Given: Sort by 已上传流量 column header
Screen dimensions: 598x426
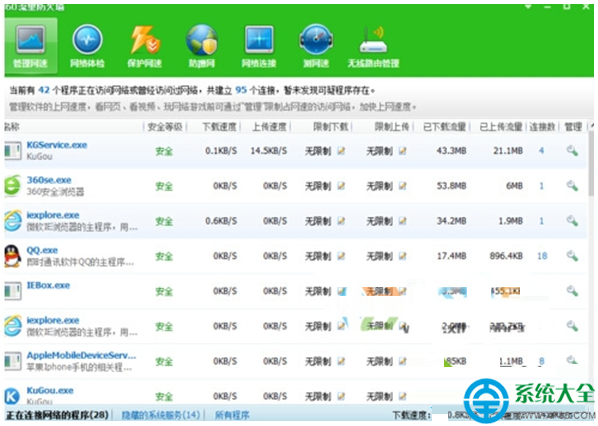Looking at the screenshot, I should click(x=501, y=127).
